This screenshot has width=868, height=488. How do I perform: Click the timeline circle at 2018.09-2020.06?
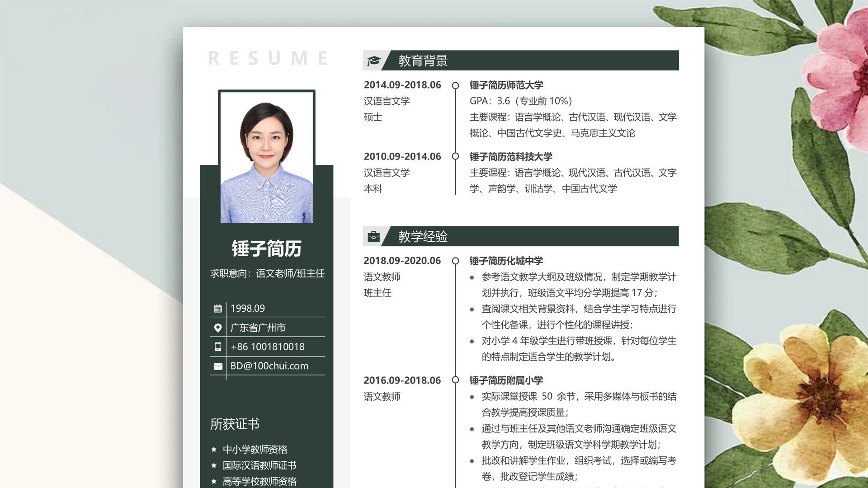pos(455,261)
